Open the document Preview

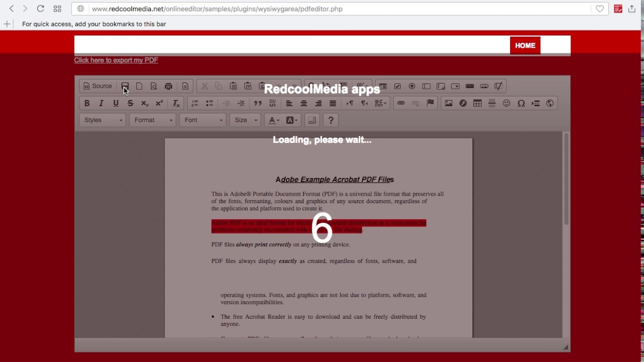click(154, 86)
